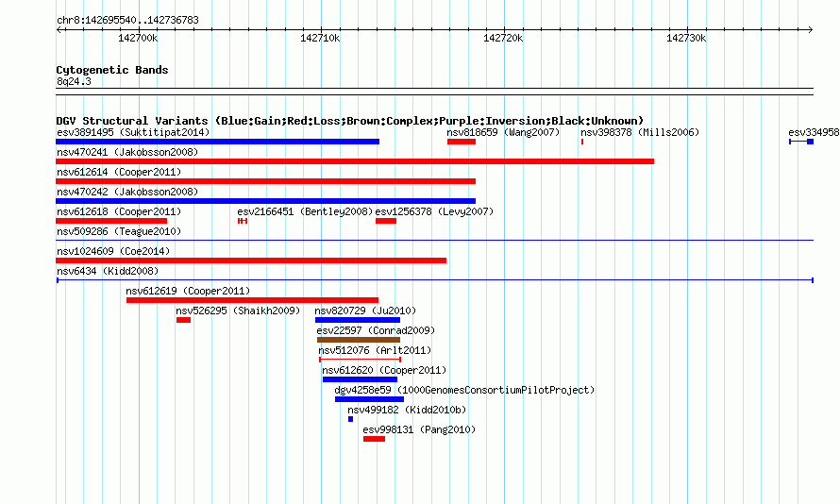Select the brown esv22597 complex bar
840x504 pixels.
point(359,340)
